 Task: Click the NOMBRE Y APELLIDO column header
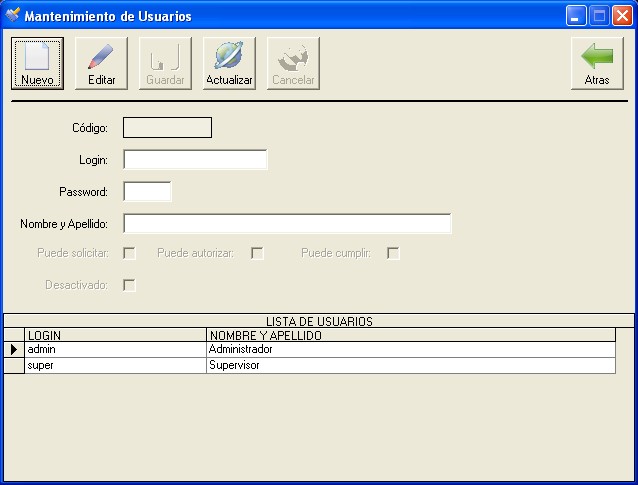coord(411,335)
